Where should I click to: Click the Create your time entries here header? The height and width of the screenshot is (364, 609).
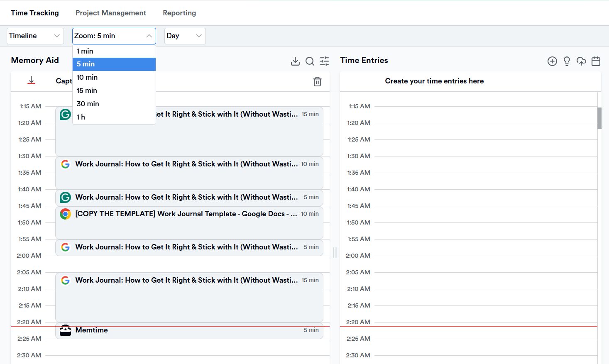pos(434,81)
